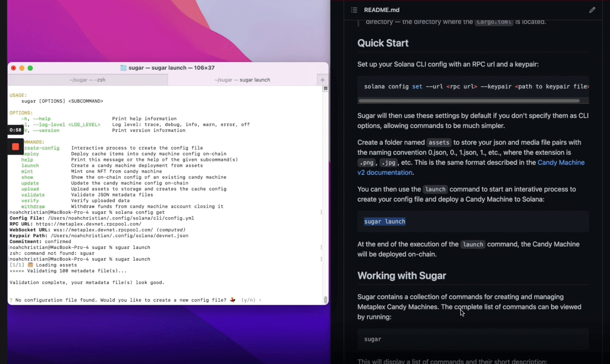
Task: Click the Working with Sugar heading
Action: tap(402, 276)
